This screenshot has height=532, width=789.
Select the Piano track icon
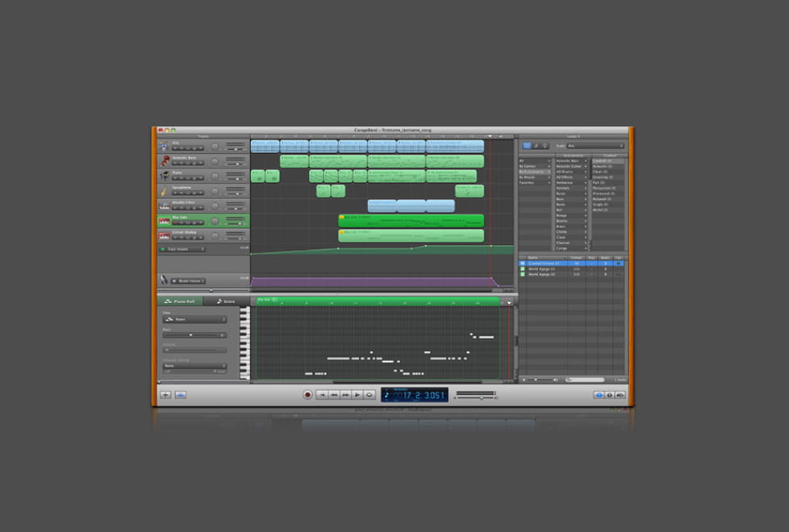pyautogui.click(x=164, y=176)
